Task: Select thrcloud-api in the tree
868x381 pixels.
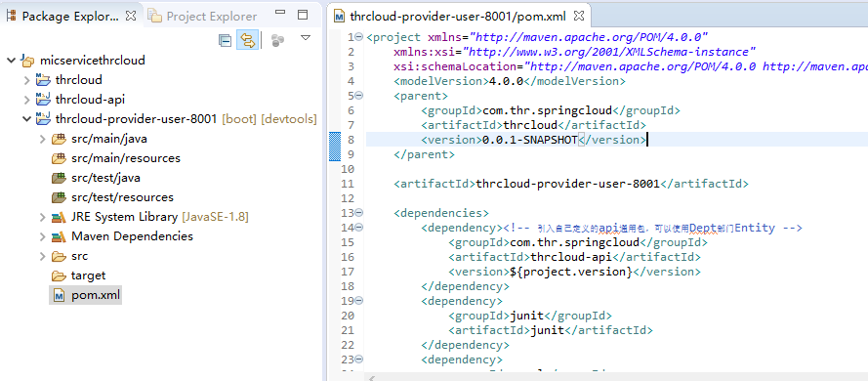Action: (x=90, y=100)
